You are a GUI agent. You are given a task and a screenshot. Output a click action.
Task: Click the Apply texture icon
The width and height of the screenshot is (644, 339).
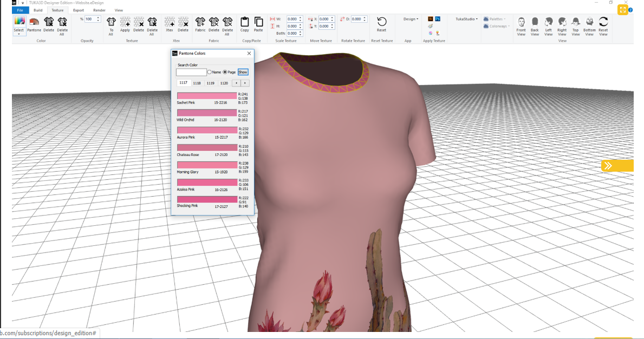click(125, 24)
